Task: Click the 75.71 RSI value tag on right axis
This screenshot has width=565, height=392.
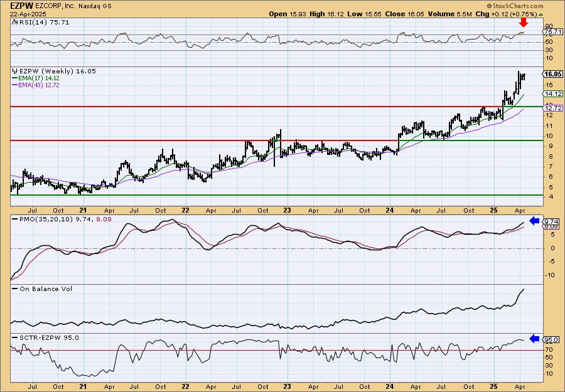Action: (x=554, y=32)
